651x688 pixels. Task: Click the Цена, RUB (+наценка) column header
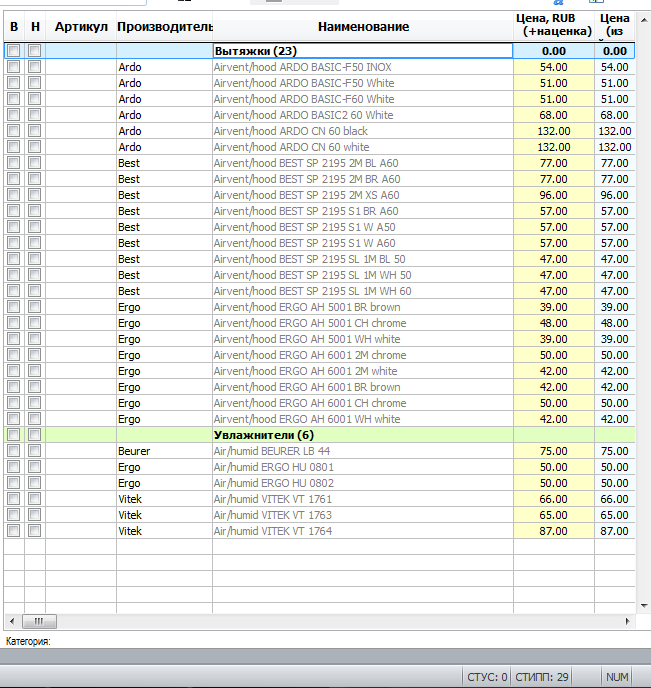554,25
